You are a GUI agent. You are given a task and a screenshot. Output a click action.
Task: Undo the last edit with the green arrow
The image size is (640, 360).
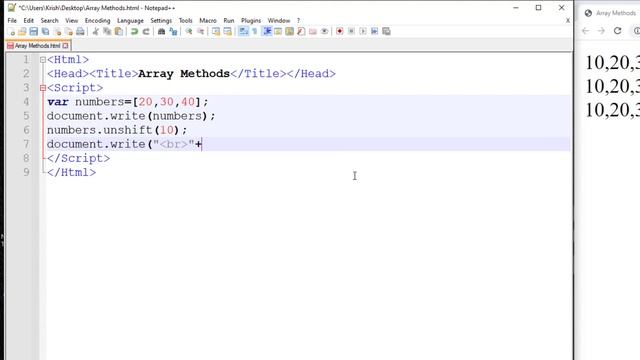click(134, 31)
